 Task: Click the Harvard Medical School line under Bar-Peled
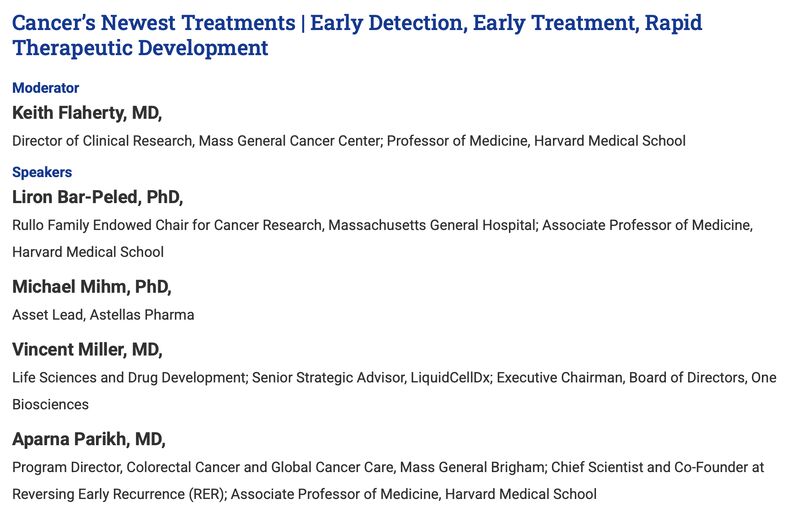pos(88,252)
